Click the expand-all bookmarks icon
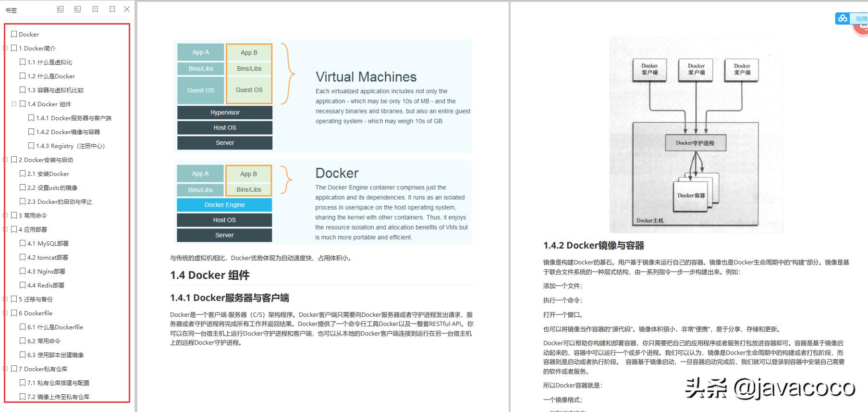 click(x=61, y=9)
